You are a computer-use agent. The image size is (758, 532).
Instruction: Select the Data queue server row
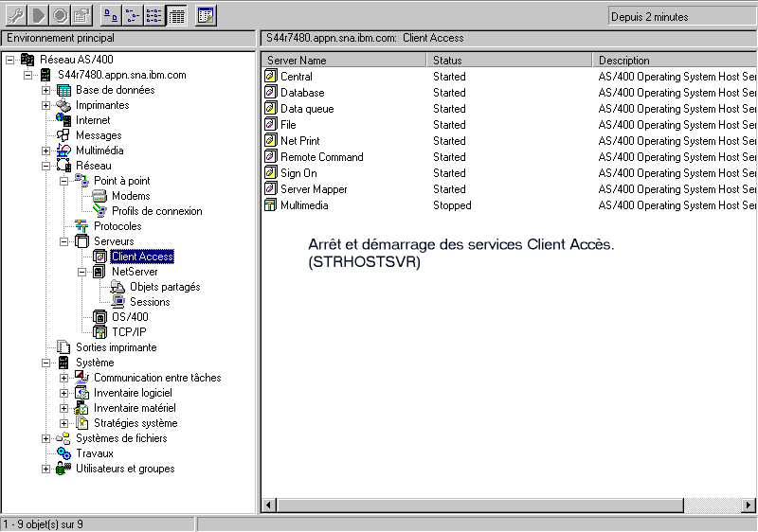(x=510, y=109)
